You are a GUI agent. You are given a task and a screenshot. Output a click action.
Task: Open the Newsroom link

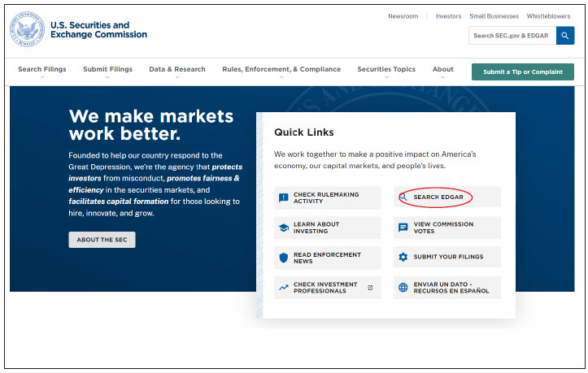403,16
